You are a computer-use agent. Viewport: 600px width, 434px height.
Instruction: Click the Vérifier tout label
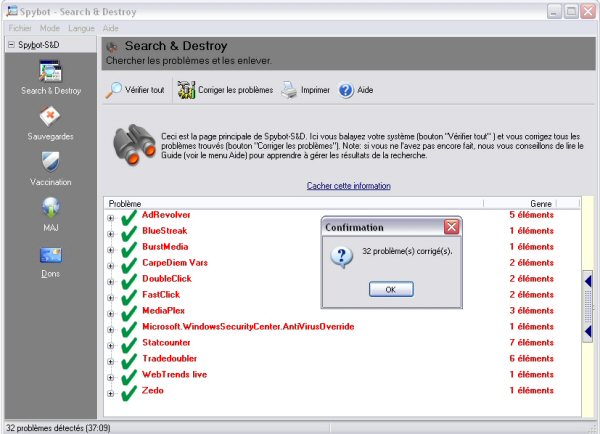(x=145, y=90)
